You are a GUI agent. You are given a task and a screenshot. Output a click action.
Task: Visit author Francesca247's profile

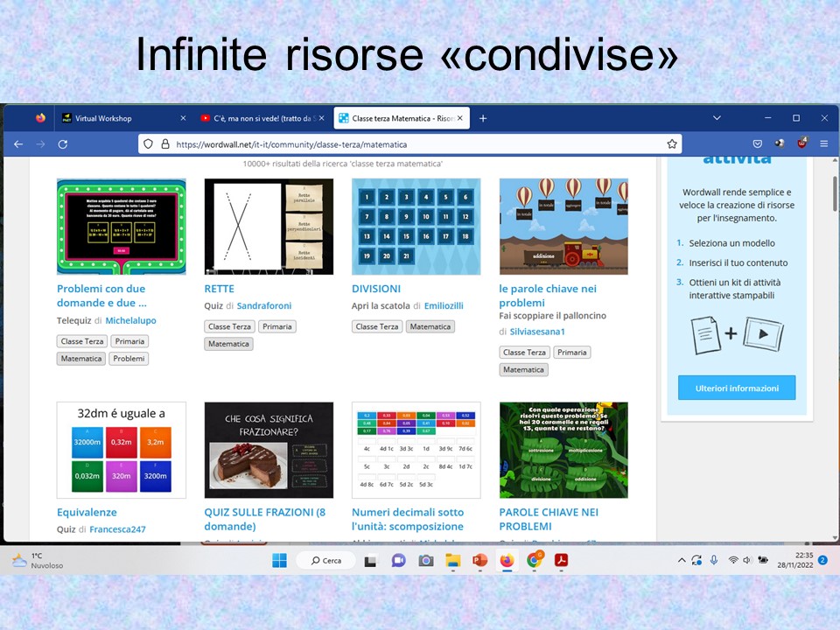point(117,529)
